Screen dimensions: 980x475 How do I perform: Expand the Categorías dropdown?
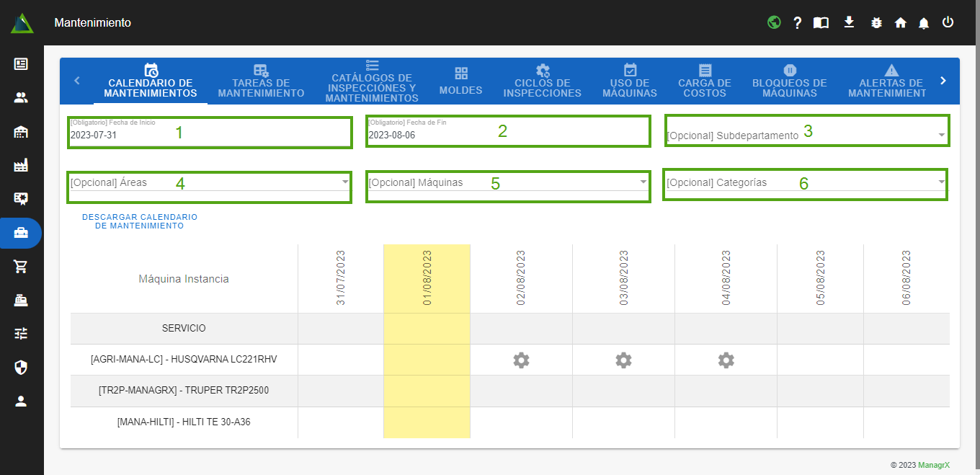click(x=804, y=182)
